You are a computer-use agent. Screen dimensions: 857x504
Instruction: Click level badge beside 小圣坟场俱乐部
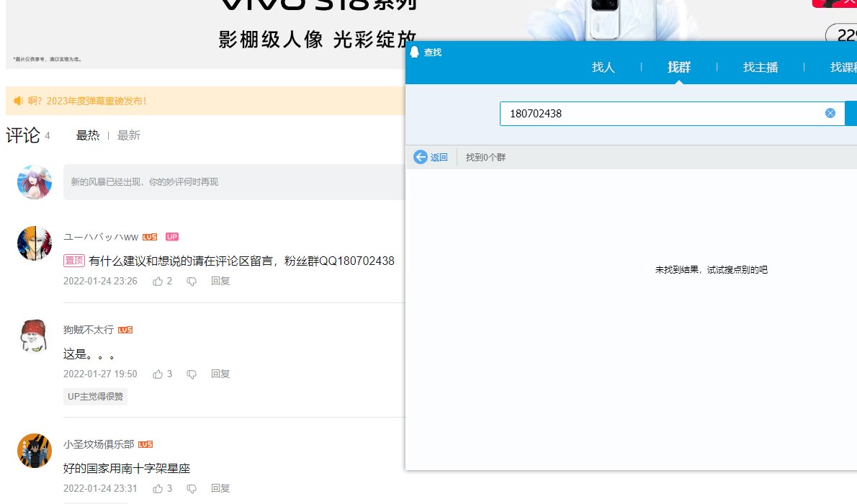click(145, 444)
